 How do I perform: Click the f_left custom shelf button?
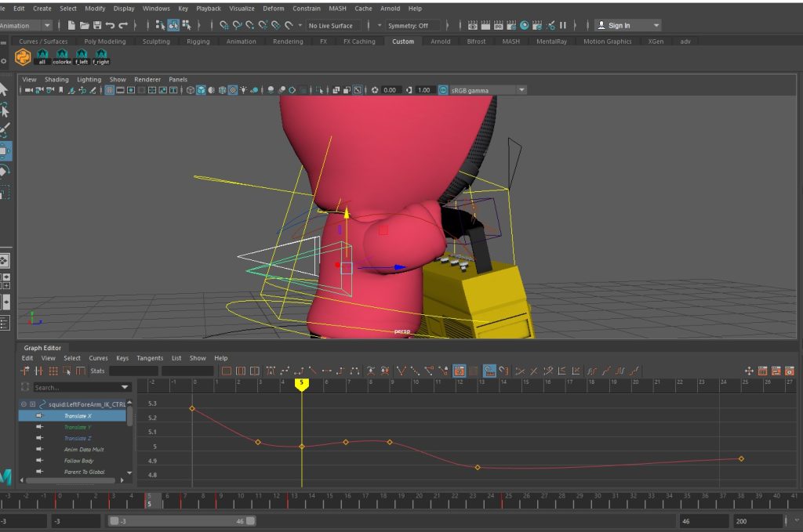tap(82, 56)
